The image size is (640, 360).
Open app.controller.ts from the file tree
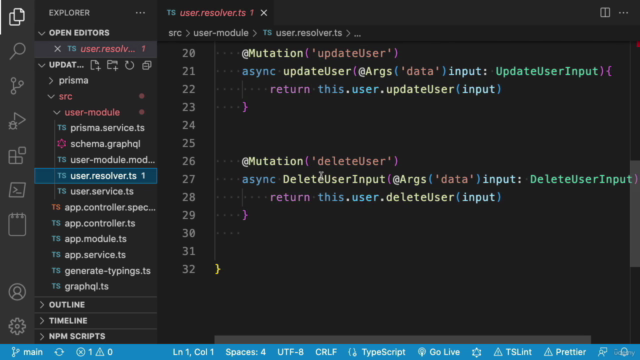click(x=100, y=223)
